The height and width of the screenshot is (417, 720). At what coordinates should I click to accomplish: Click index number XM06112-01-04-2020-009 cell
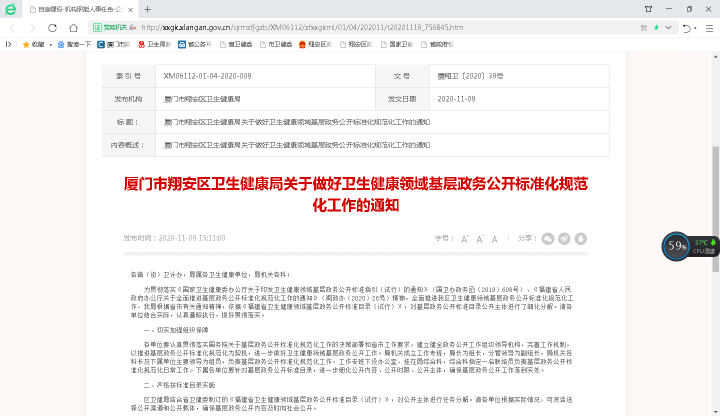(x=265, y=76)
